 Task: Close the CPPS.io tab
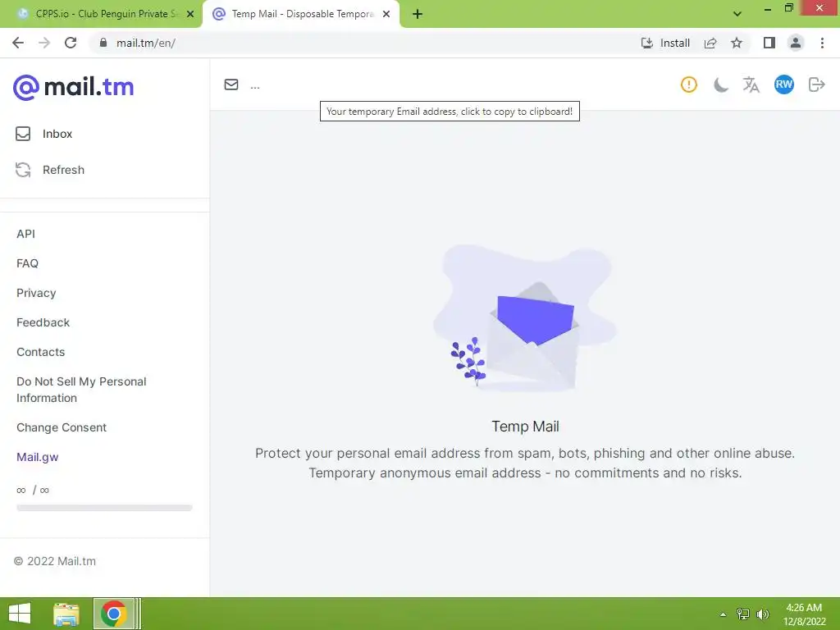(x=190, y=14)
